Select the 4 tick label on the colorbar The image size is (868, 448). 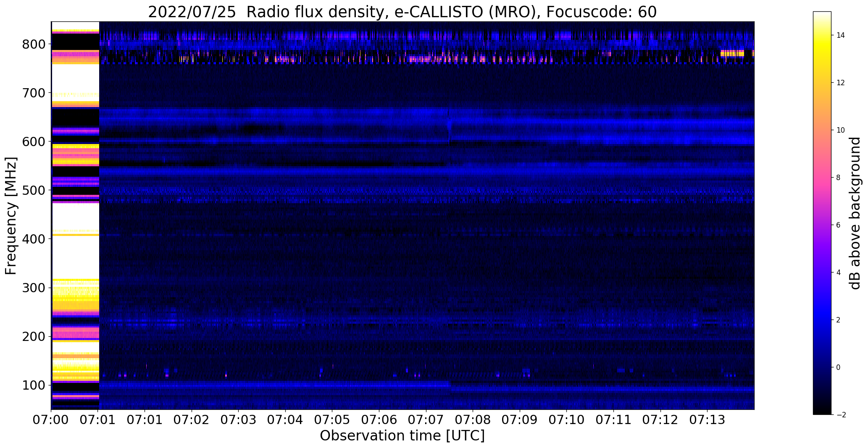pos(839,272)
